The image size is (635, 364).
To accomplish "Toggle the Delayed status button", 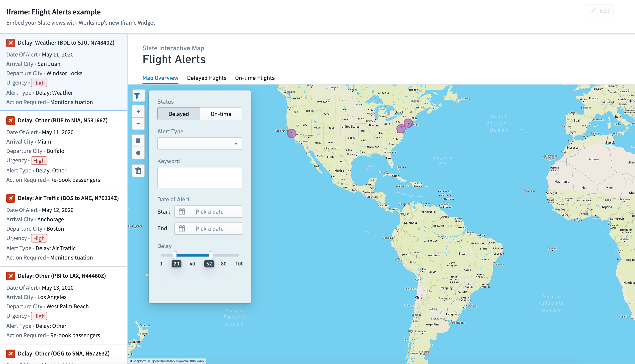I will point(178,114).
